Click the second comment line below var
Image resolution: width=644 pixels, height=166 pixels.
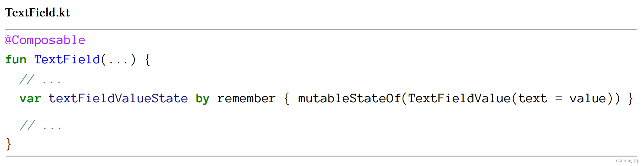(x=41, y=126)
